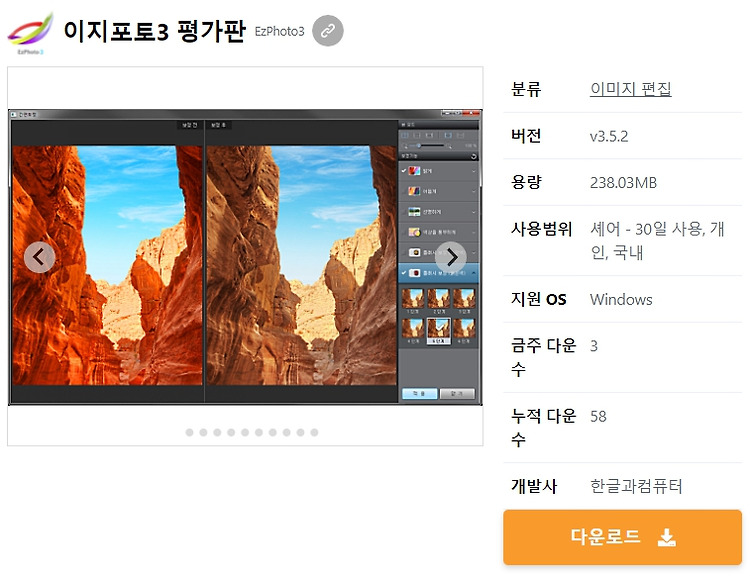Open the 이미지 편집 category link
The height and width of the screenshot is (576, 750).
pyautogui.click(x=630, y=89)
